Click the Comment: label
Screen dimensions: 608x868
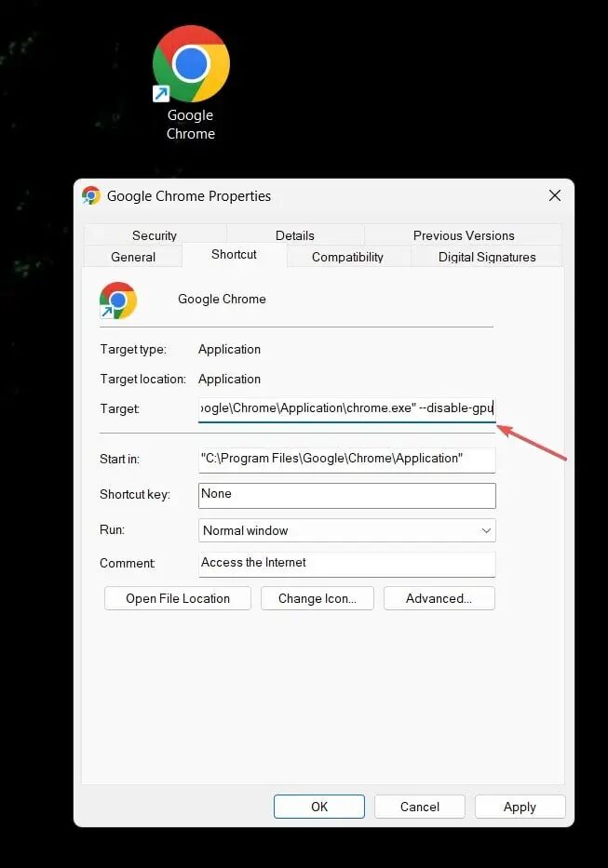127,563
